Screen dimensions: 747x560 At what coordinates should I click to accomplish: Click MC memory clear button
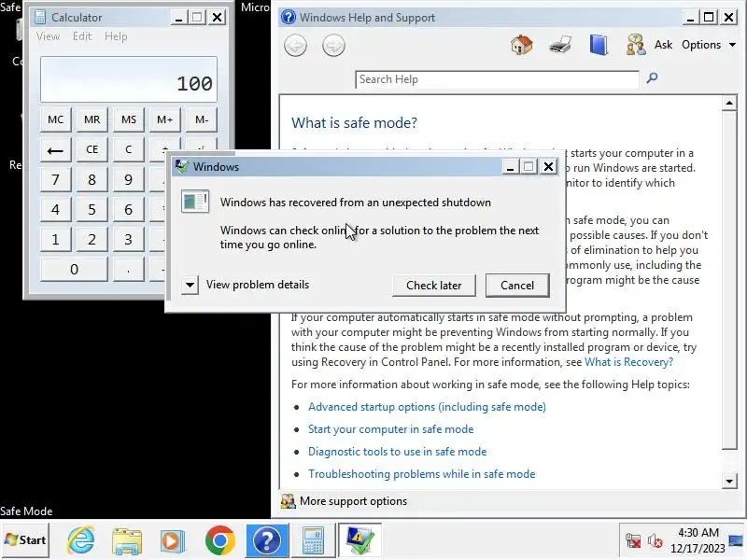55,119
